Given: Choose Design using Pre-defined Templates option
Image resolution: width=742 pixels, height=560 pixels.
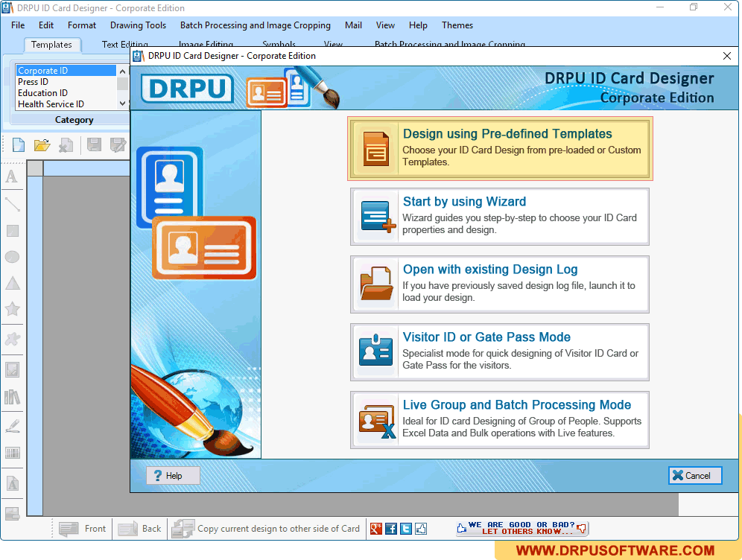Looking at the screenshot, I should click(500, 148).
